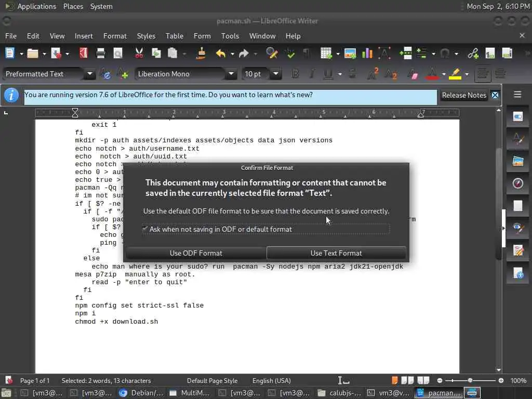This screenshot has height=399, width=532.
Task: Click the New document icon
Action: pyautogui.click(x=10, y=54)
